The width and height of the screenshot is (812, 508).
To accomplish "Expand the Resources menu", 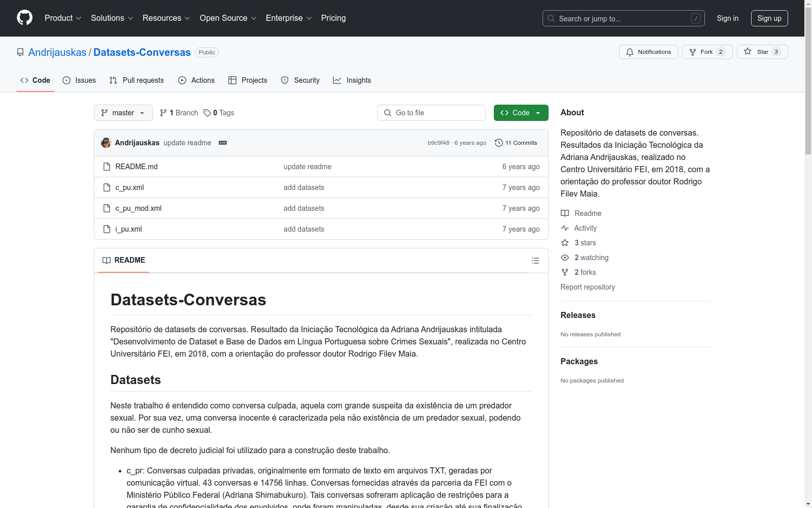I will click(x=166, y=18).
